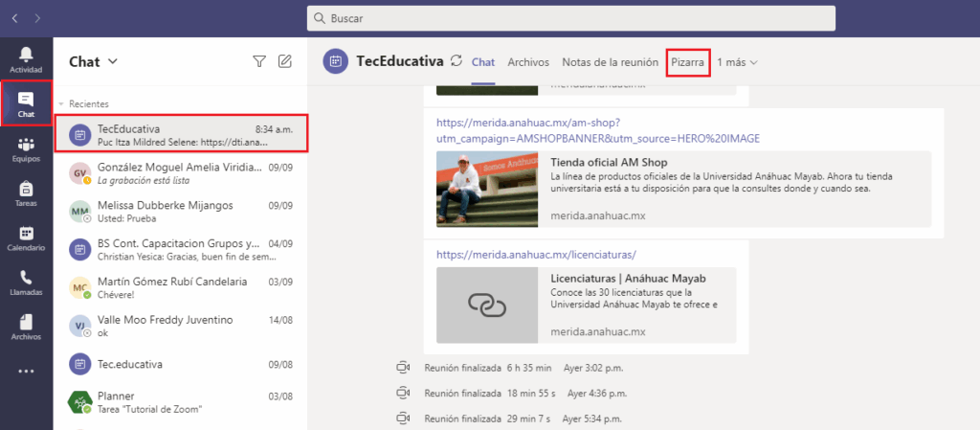
Task: Click the refresh icon beside TecEducativa
Action: 457,61
